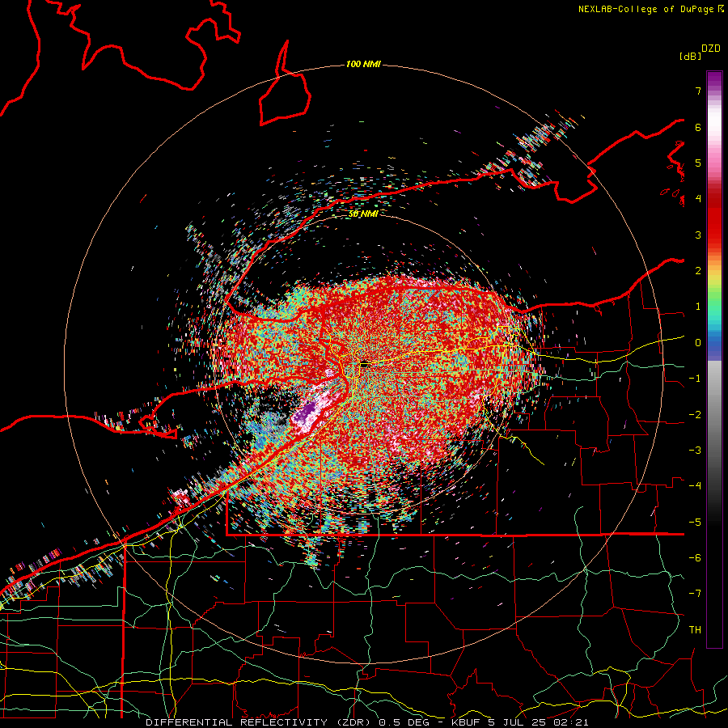
Task: Click the 3 value on the color scale
Action: (x=698, y=235)
